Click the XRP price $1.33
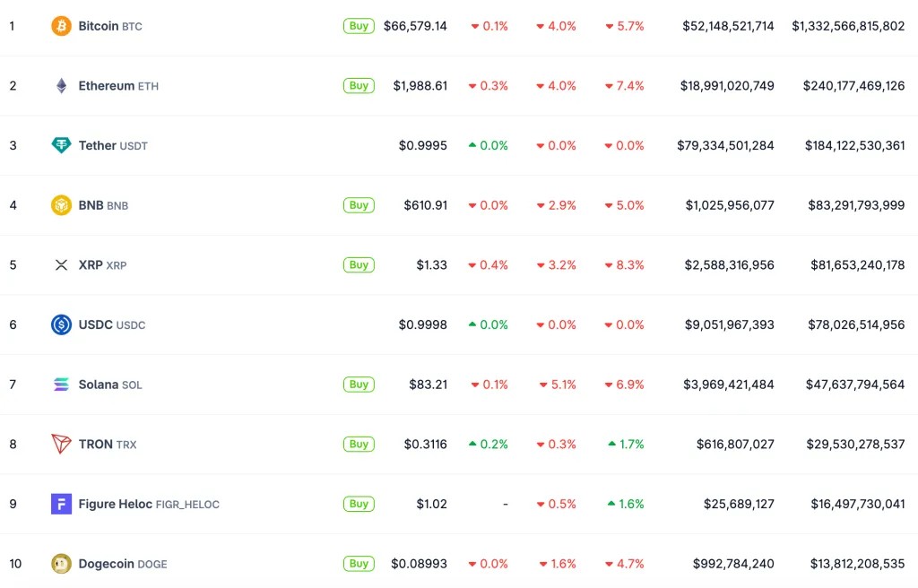 click(431, 265)
